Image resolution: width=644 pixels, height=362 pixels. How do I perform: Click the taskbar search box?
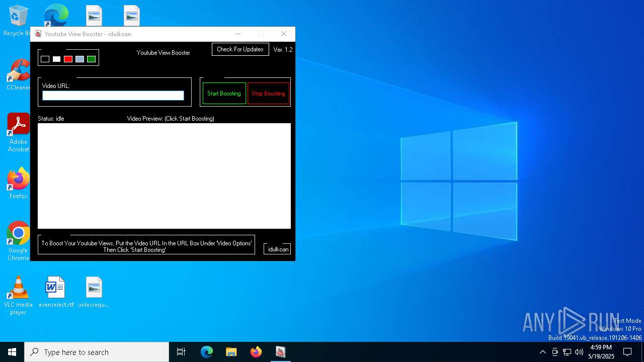click(x=97, y=352)
